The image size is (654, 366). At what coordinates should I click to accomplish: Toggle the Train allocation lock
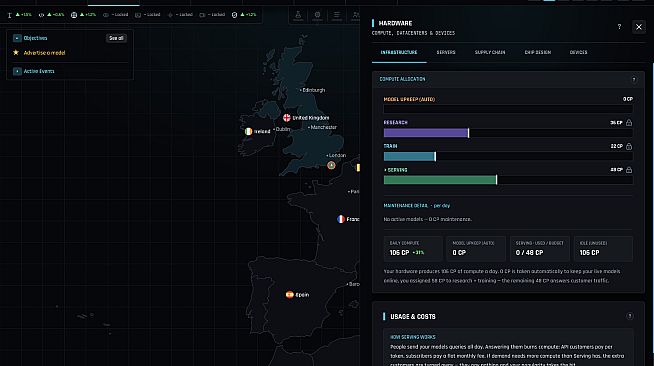pos(629,146)
